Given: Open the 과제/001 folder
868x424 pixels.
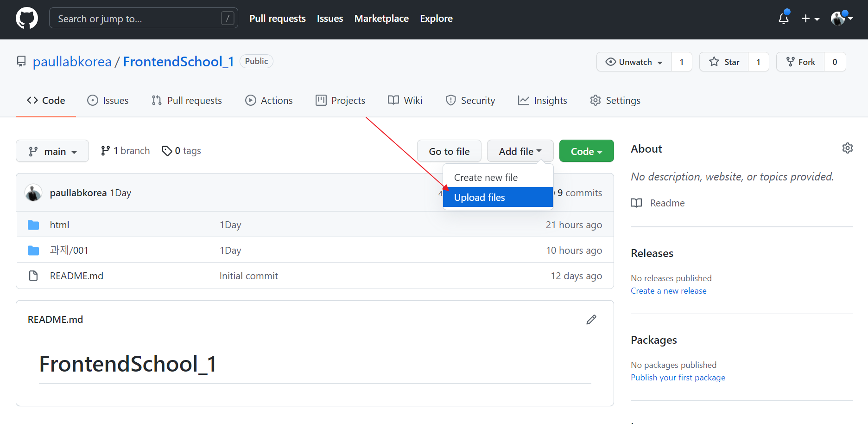Looking at the screenshot, I should tap(69, 251).
